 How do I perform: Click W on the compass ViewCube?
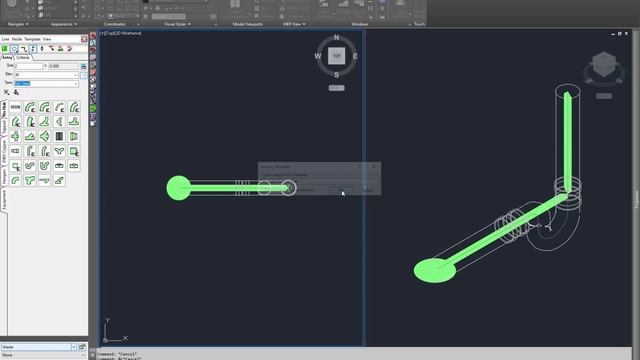pos(318,56)
